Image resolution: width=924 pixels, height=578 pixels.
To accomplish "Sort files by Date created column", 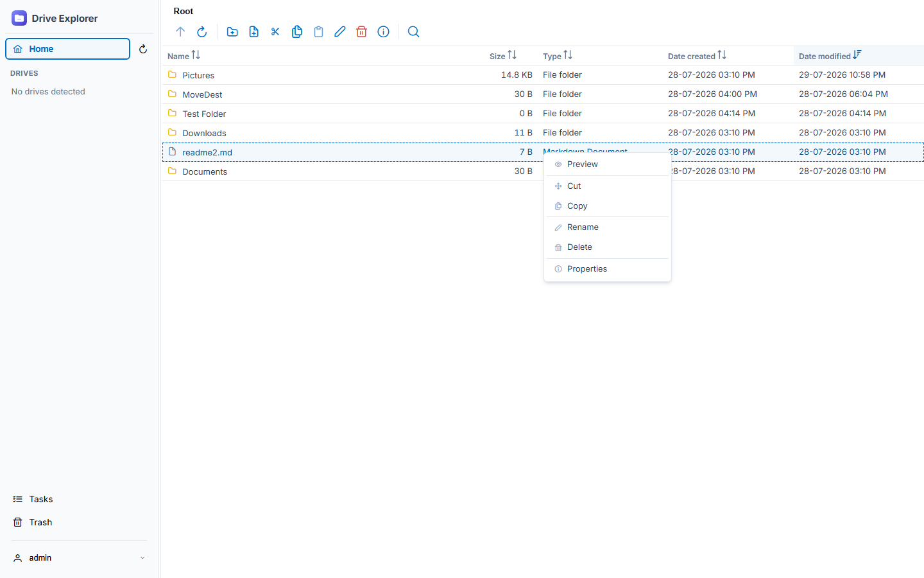I will tap(697, 56).
